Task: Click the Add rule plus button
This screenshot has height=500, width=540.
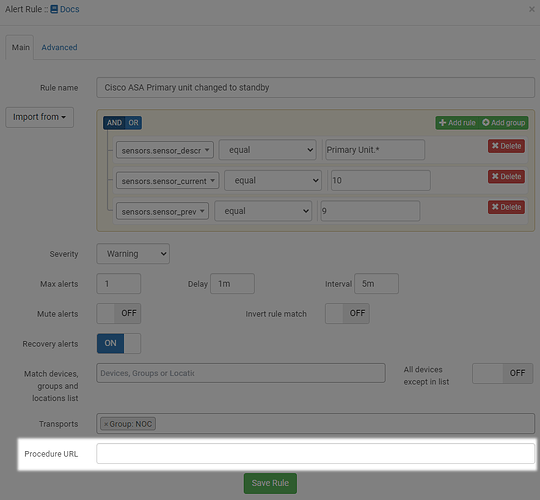Action: point(457,123)
